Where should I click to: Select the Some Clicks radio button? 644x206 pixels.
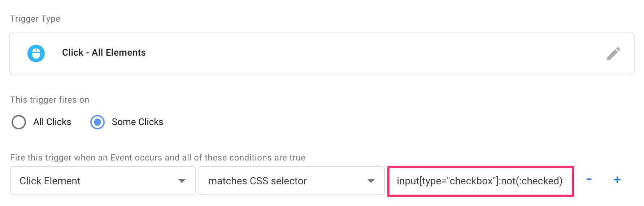point(97,122)
